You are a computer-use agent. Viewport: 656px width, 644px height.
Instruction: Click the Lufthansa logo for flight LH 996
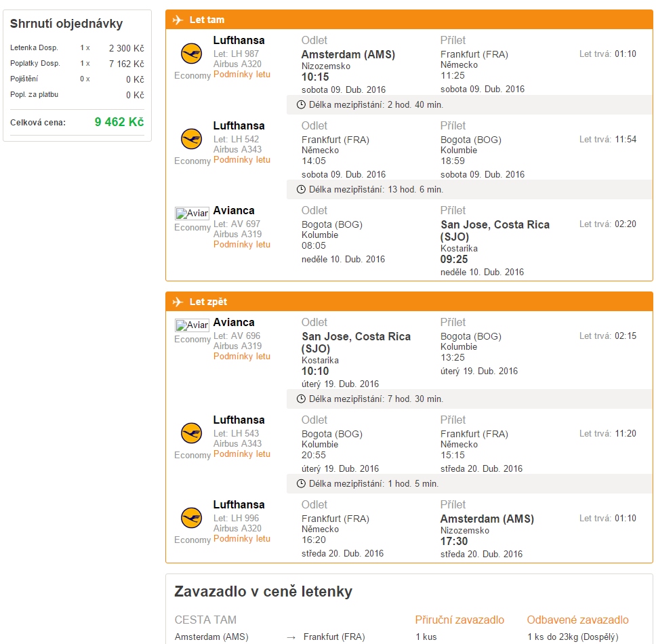[191, 518]
